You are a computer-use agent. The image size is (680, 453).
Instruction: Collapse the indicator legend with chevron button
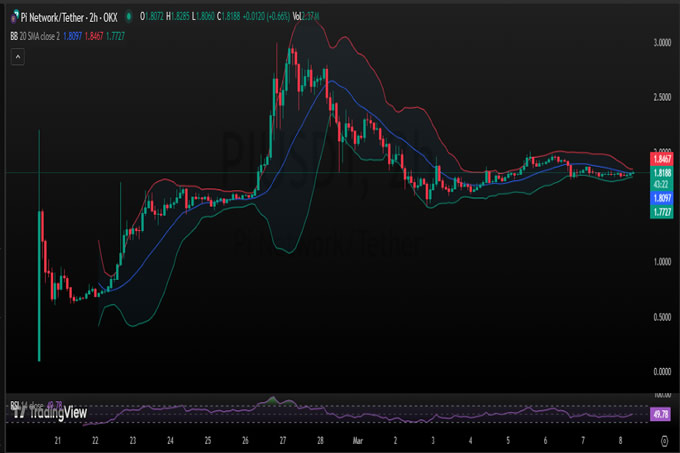pos(18,58)
